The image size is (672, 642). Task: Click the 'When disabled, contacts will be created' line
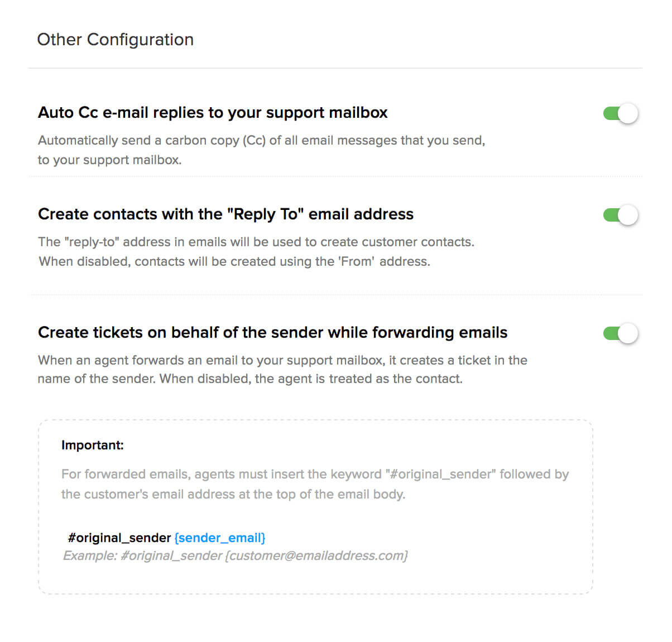click(x=234, y=261)
